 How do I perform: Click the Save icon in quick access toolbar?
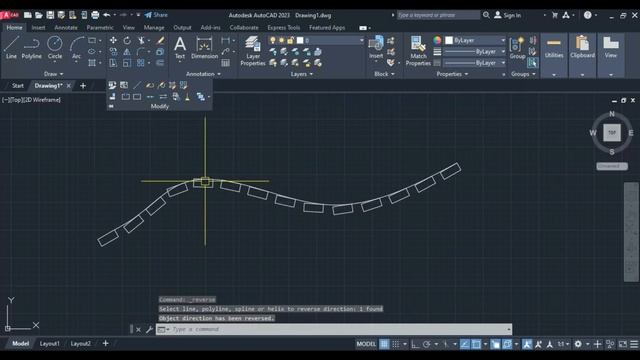pyautogui.click(x=50, y=15)
